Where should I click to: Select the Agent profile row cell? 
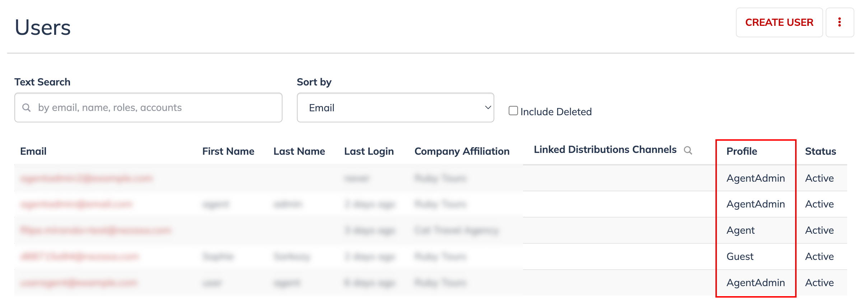tap(741, 230)
